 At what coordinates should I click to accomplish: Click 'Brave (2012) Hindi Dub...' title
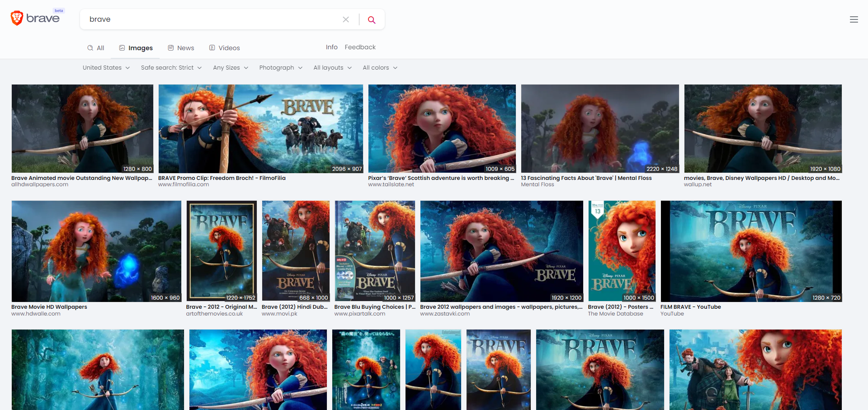(x=295, y=307)
